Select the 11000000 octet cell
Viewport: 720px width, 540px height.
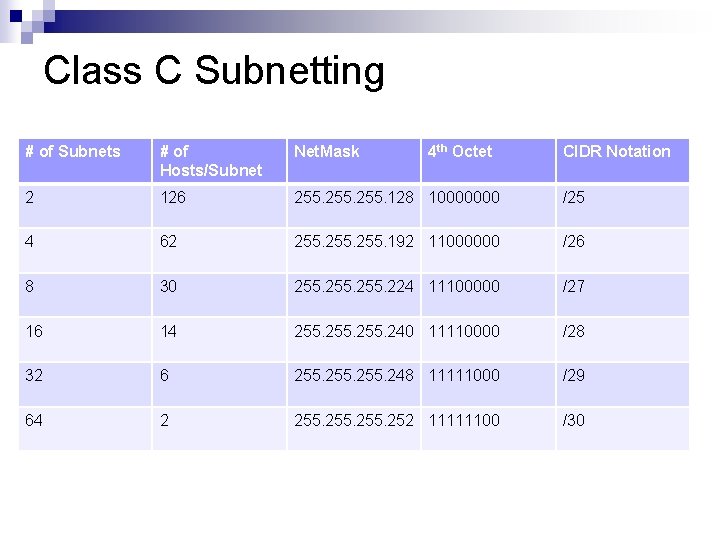click(464, 242)
